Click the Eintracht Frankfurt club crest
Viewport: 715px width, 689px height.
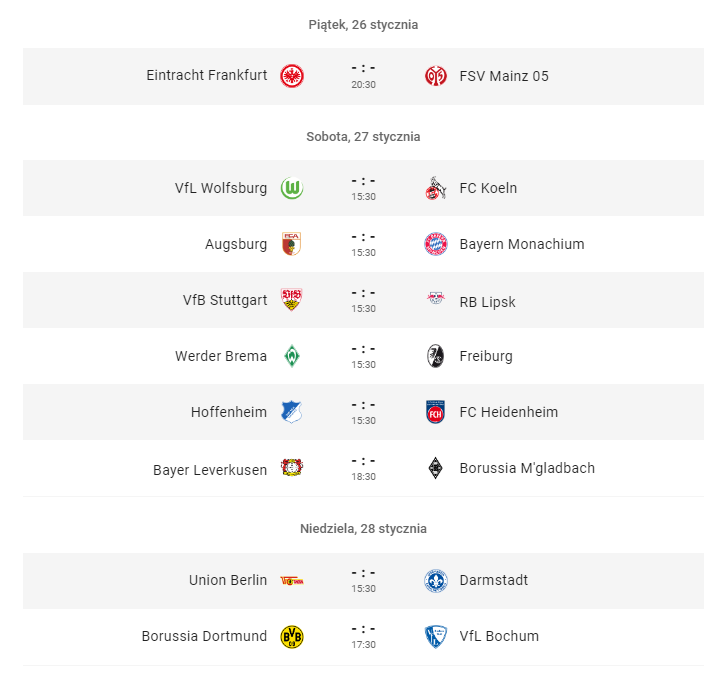click(x=292, y=76)
